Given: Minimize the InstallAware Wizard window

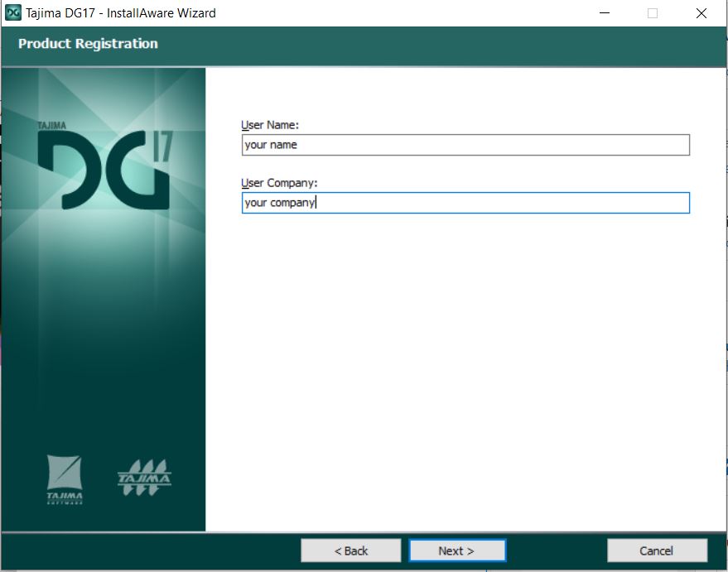Looking at the screenshot, I should coord(605,13).
